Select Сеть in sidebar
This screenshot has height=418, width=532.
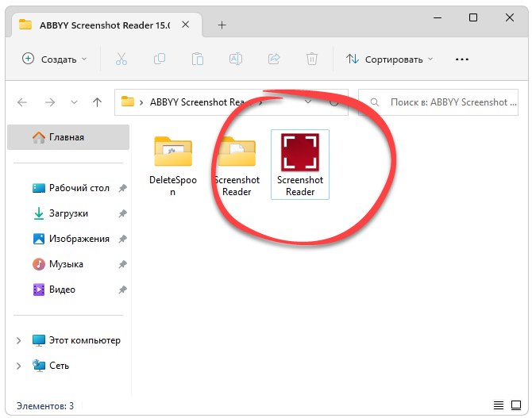pyautogui.click(x=59, y=366)
